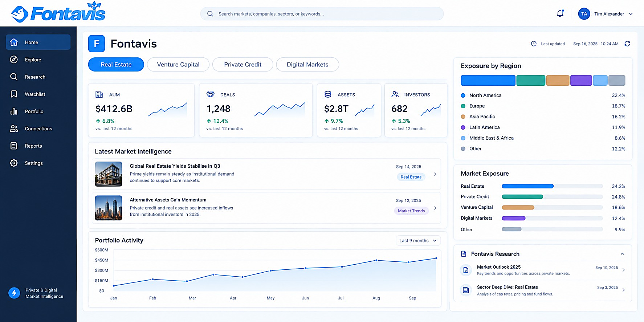Click the lightning bolt icon at sidebar bottom
This screenshot has height=322, width=644.
click(14, 293)
